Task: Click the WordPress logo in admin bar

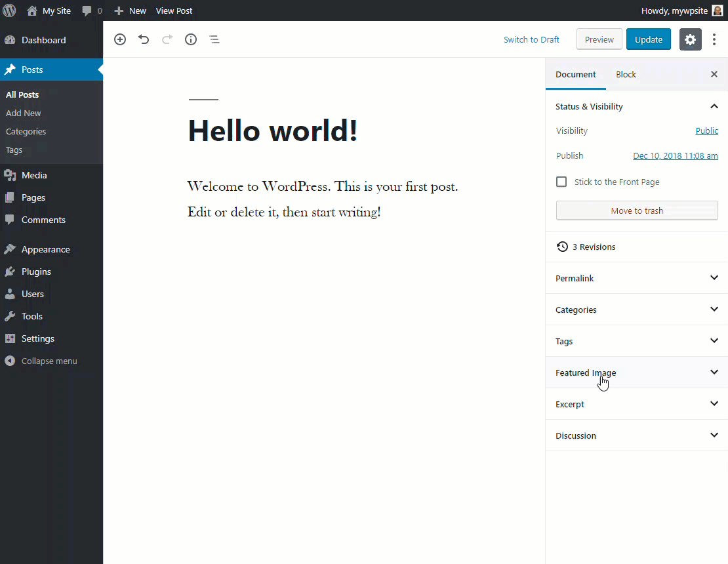Action: [x=9, y=10]
